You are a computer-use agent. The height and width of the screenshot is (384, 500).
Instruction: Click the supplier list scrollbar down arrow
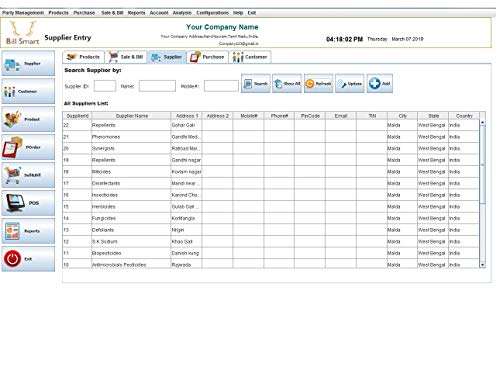(x=482, y=265)
